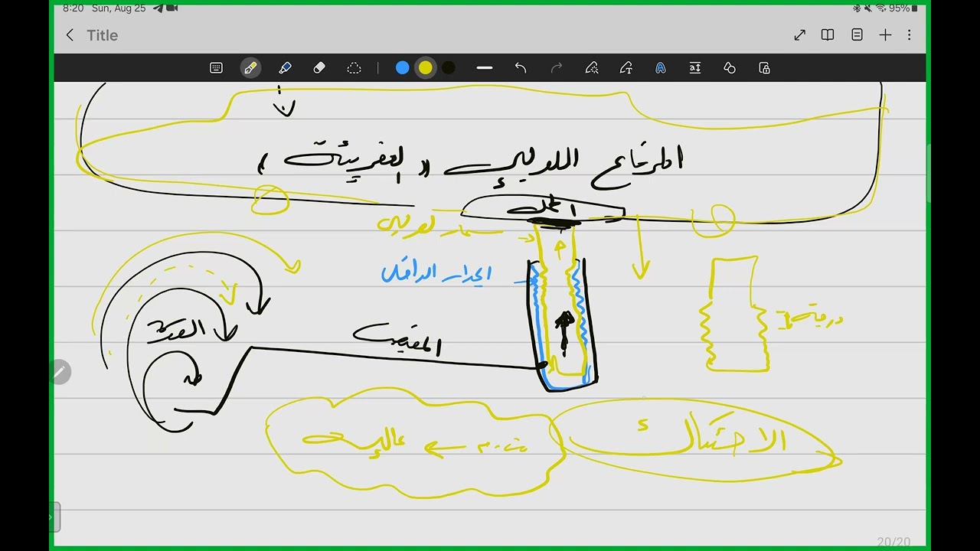Open the shapes tool
Image resolution: width=980 pixels, height=551 pixels.
[730, 68]
